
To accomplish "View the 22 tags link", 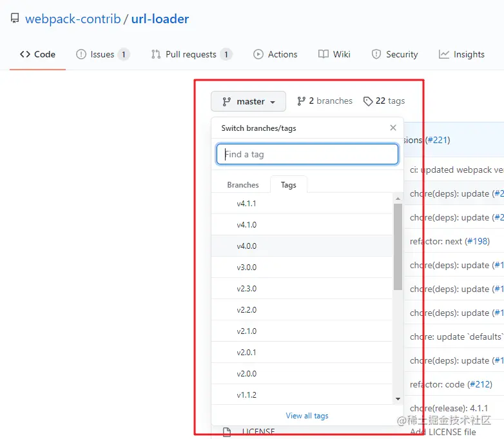I will [384, 101].
